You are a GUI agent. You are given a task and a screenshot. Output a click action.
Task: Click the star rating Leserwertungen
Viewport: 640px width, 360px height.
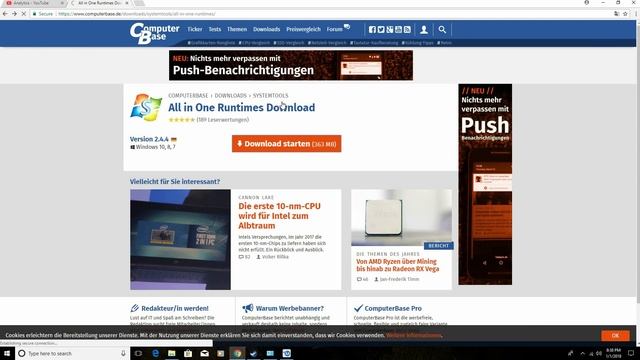point(209,120)
